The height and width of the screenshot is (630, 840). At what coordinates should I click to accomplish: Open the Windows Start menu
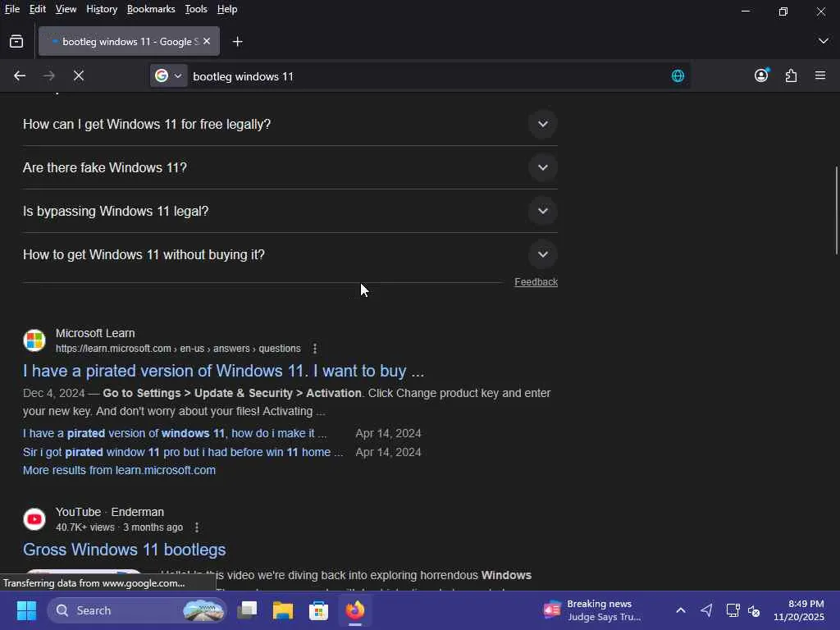coord(26,610)
